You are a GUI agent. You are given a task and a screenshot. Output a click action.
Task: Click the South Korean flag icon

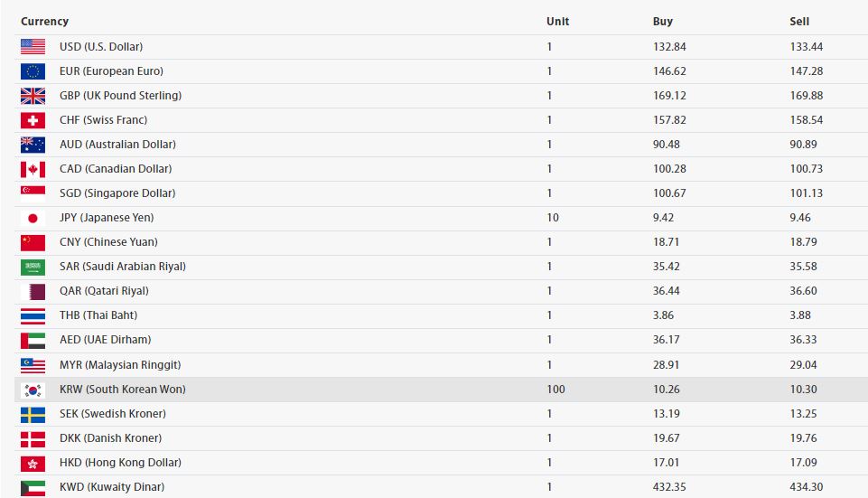[x=33, y=390]
